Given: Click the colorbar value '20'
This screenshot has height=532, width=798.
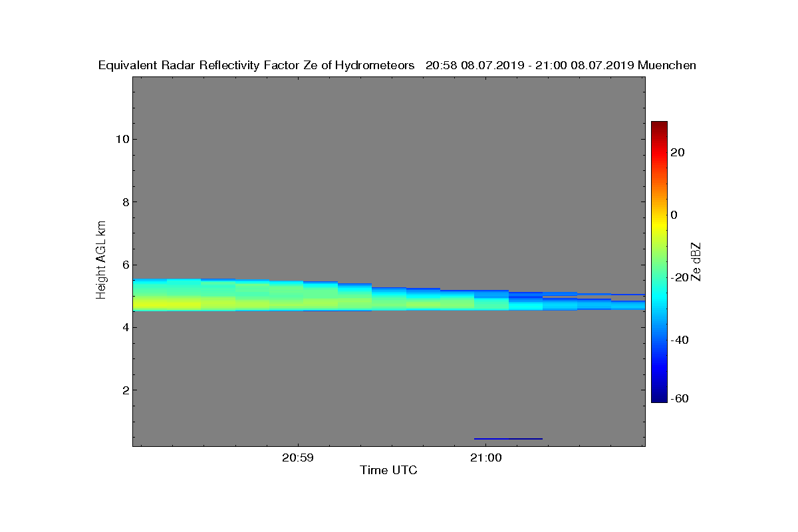Looking at the screenshot, I should [x=678, y=152].
